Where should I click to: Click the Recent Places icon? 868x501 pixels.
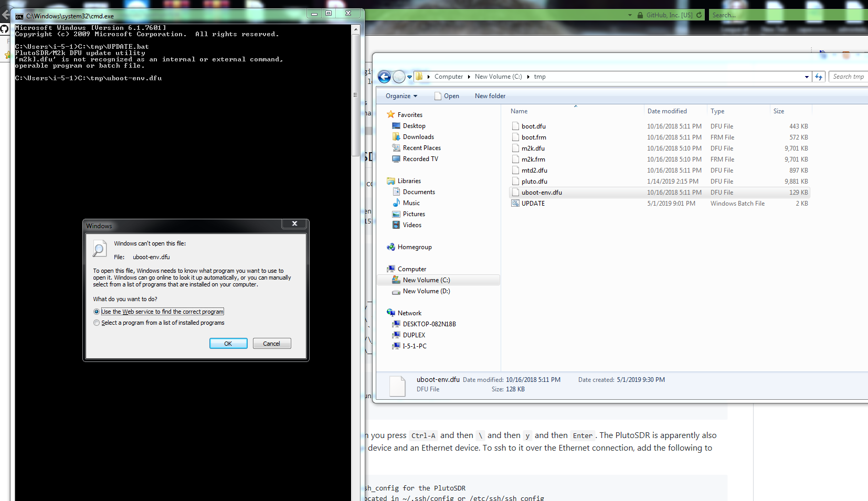pyautogui.click(x=396, y=148)
